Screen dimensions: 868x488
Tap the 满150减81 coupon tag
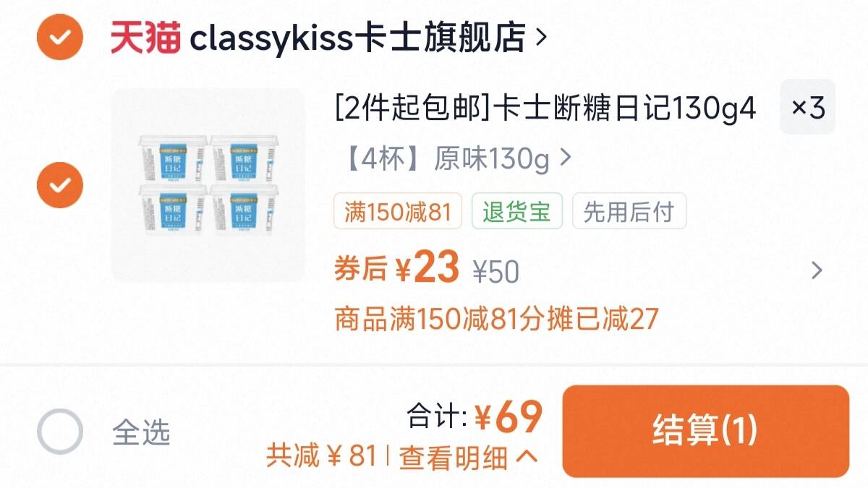(x=398, y=212)
